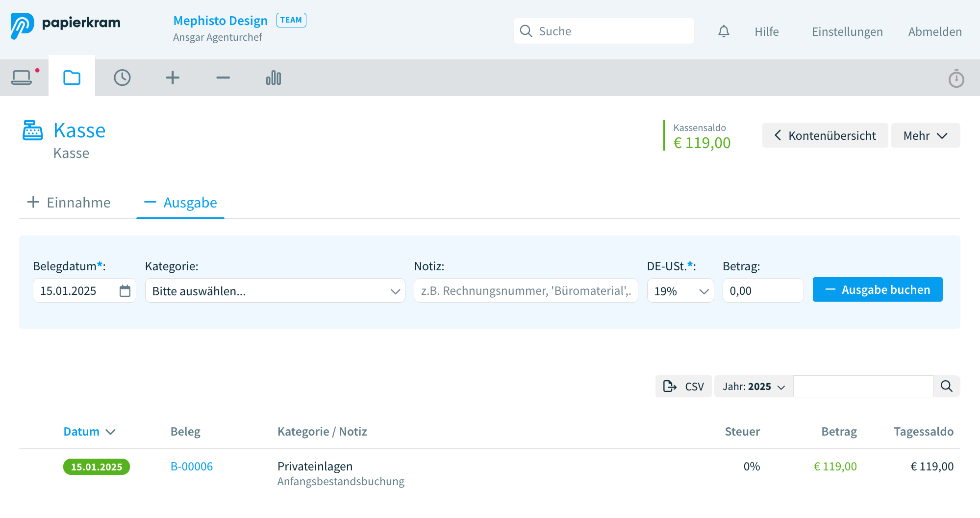Click the Notiz input field
980x518 pixels.
coord(526,290)
